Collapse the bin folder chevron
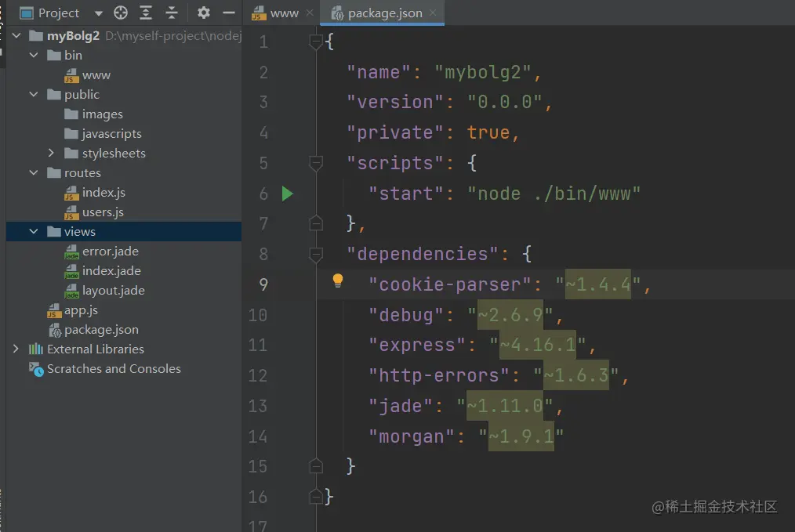The width and height of the screenshot is (795, 532). (x=34, y=55)
